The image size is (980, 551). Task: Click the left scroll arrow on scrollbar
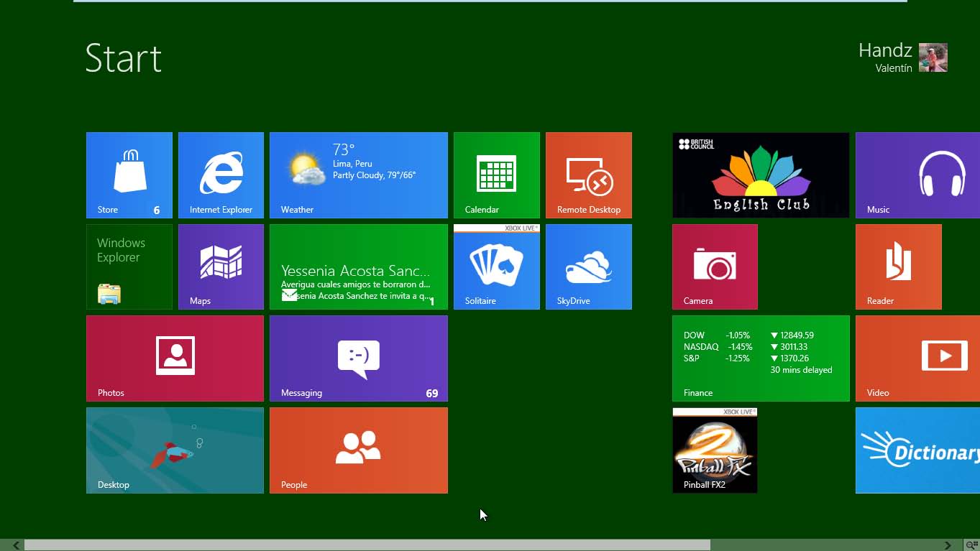[16, 545]
